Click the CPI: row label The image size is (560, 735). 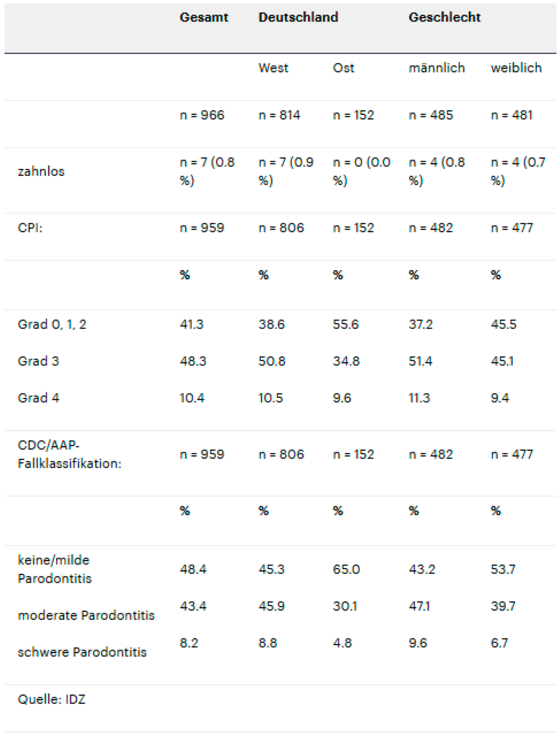(30, 228)
